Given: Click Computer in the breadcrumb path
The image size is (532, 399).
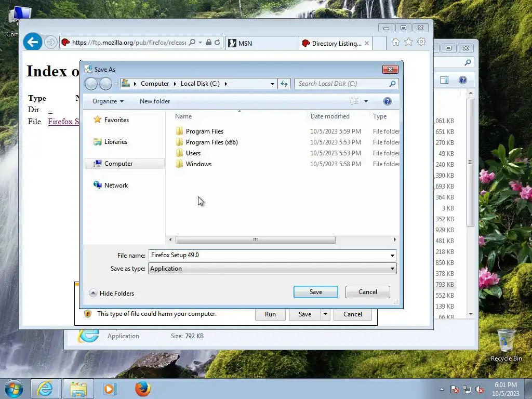Looking at the screenshot, I should click(155, 84).
